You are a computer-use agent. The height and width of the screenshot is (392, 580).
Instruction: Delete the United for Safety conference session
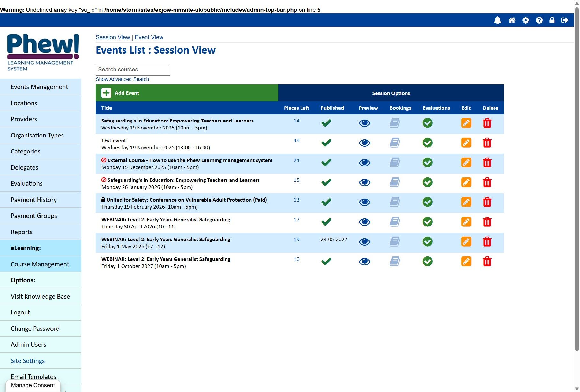pos(487,202)
